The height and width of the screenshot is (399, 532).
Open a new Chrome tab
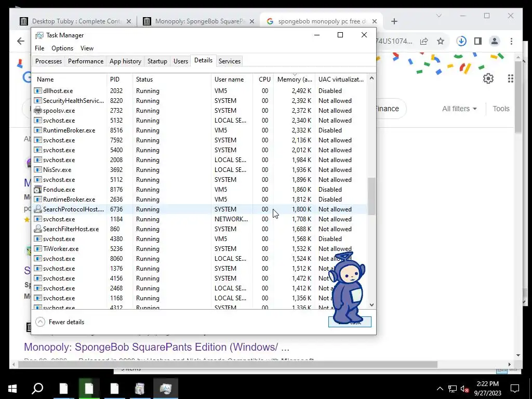(394, 21)
